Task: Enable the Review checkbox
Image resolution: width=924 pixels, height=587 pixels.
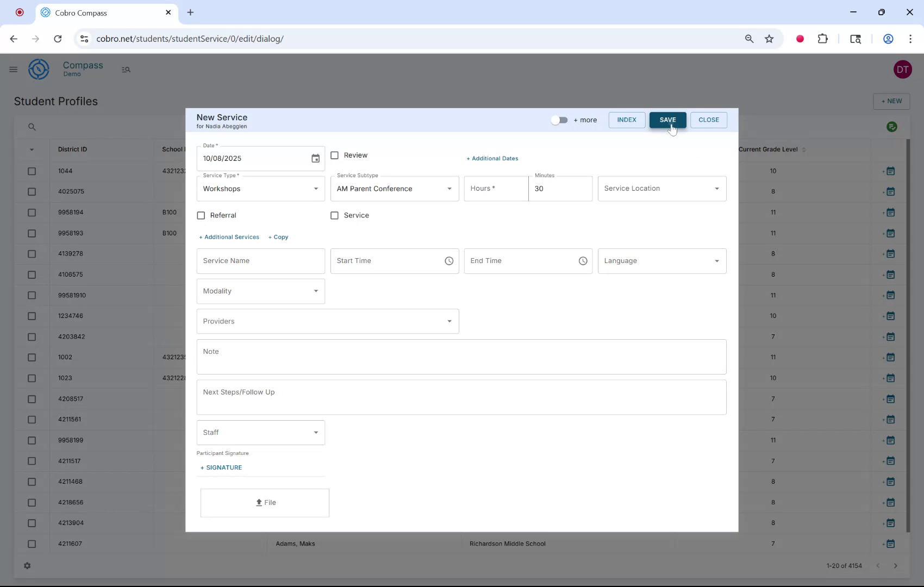Action: [x=335, y=155]
